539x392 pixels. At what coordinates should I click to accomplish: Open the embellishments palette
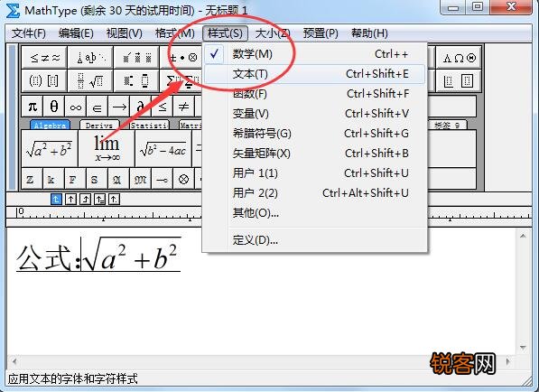[x=136, y=57]
